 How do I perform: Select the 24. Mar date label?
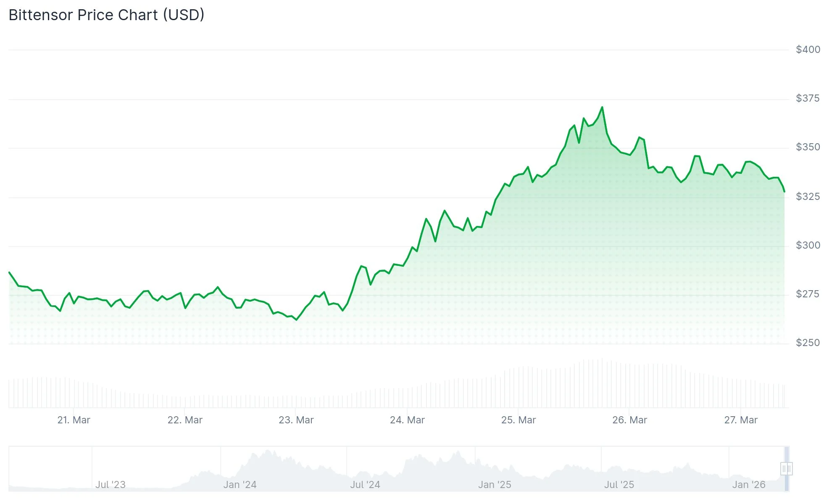click(407, 420)
